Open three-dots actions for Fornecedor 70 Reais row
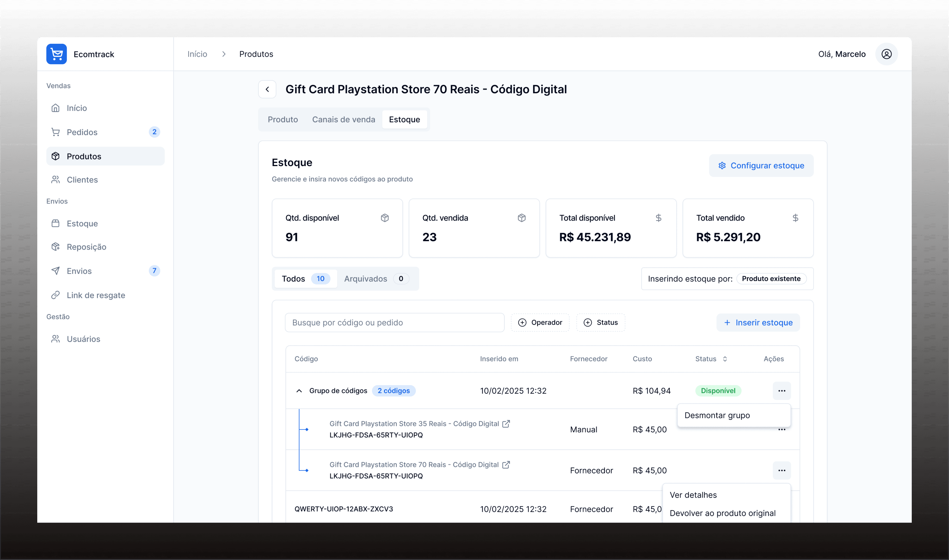This screenshot has width=949, height=560. tap(781, 470)
